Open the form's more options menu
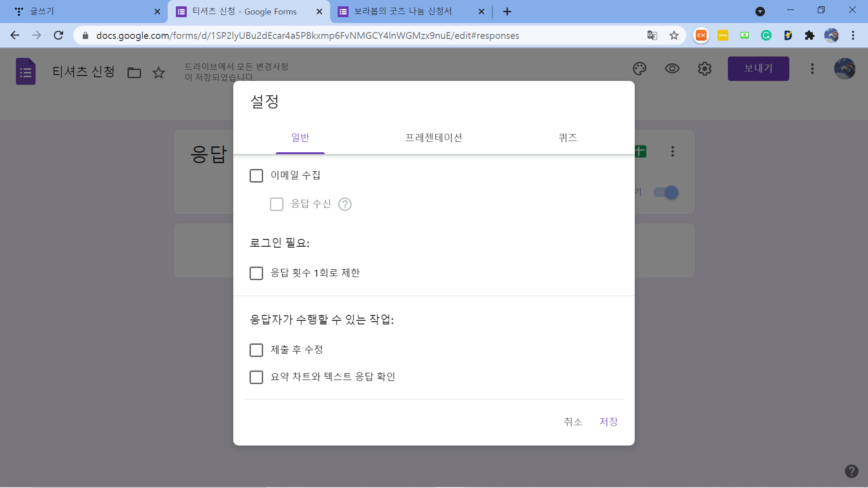The height and width of the screenshot is (488, 868). 812,69
